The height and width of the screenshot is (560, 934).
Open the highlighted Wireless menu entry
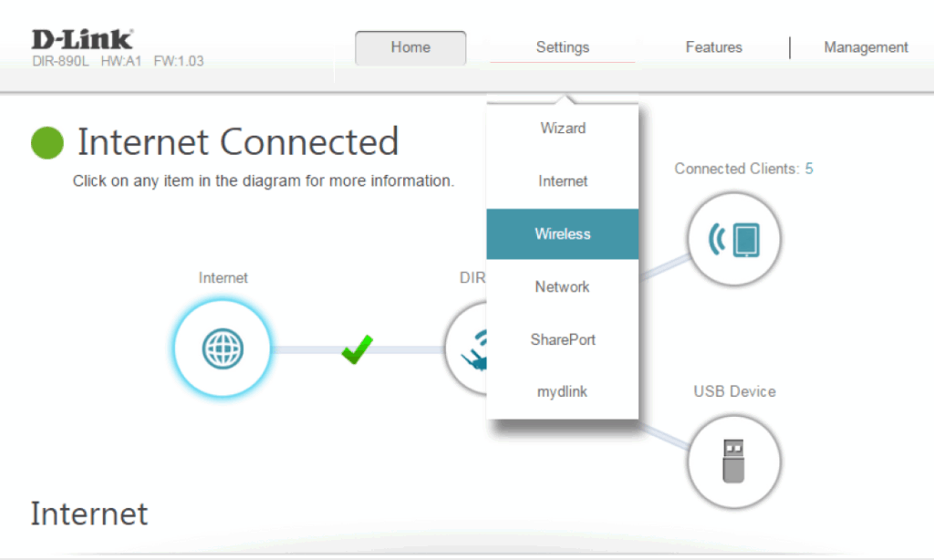pos(563,234)
